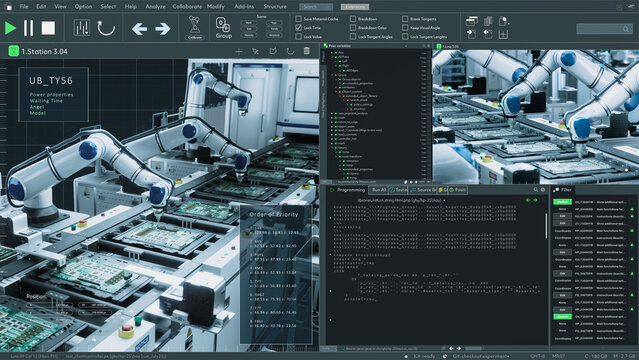Viewport: 639px width, 360px height.
Task: Open the mixer levels icon in the toolbar
Action: [82, 28]
